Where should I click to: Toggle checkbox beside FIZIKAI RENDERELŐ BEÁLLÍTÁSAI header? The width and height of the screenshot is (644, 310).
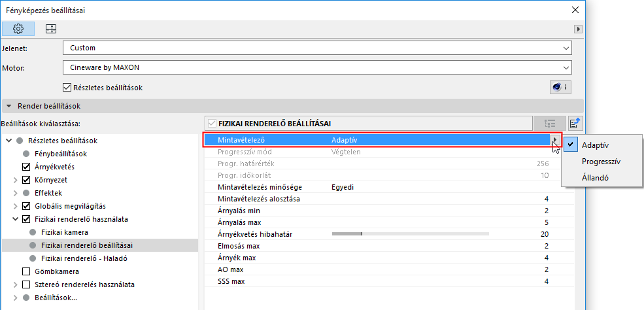212,123
